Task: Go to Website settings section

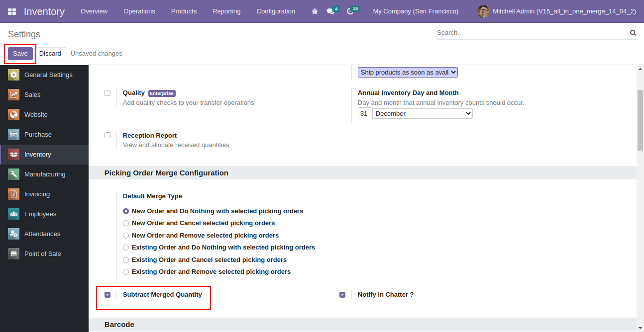Action: pos(44,115)
